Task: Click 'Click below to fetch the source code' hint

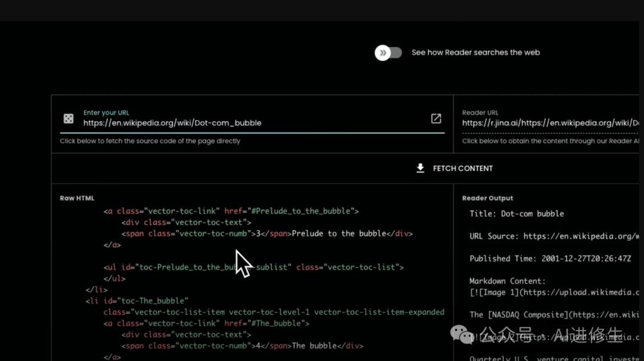Action: (150, 141)
